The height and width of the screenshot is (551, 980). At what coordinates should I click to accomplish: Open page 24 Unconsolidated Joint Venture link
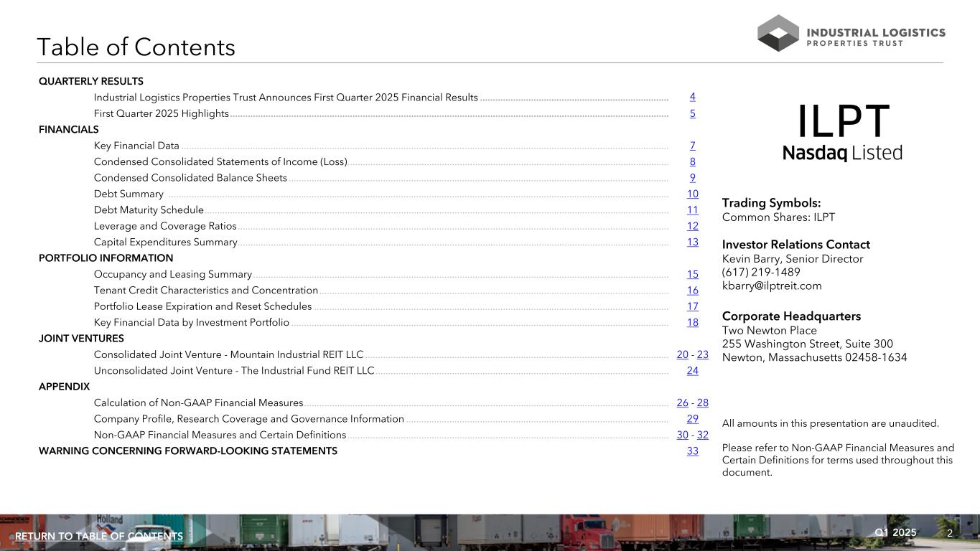click(x=692, y=371)
